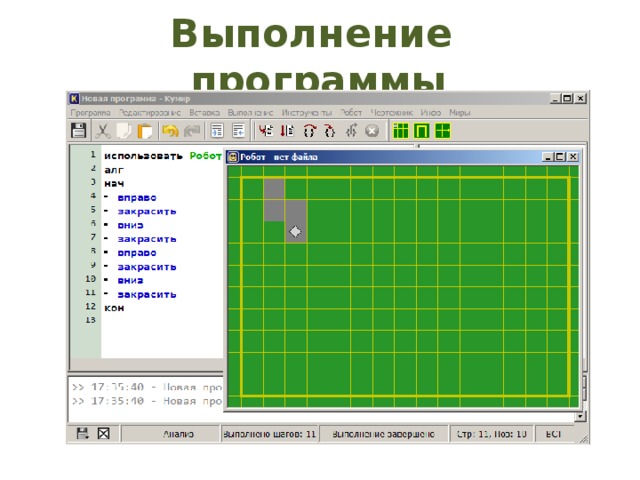
Task: Click the step over icon
Action: [309, 131]
